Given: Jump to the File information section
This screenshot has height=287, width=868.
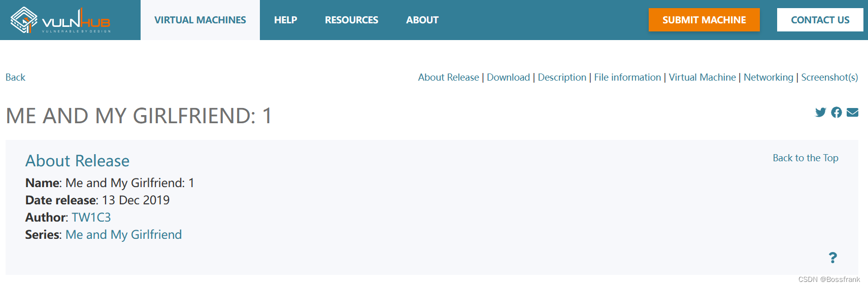Looking at the screenshot, I should pos(627,77).
